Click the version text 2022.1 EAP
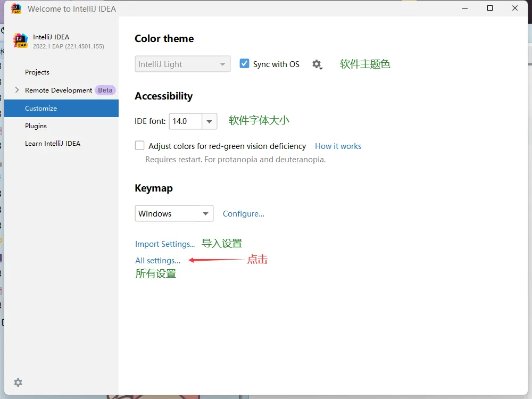This screenshot has height=399, width=532. tap(69, 46)
